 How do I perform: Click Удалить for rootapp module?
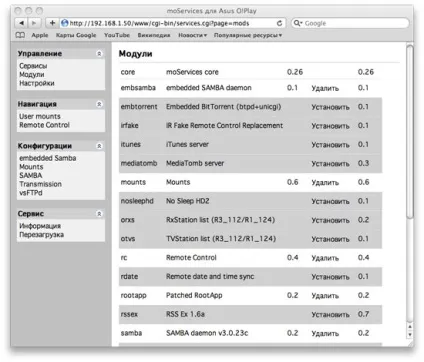pyautogui.click(x=325, y=296)
